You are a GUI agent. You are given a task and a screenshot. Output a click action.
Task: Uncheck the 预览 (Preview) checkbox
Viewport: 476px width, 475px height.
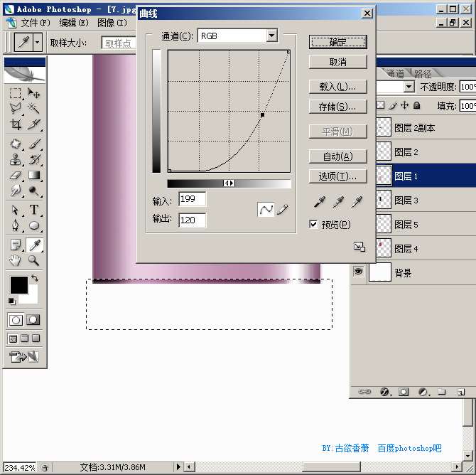(x=313, y=225)
